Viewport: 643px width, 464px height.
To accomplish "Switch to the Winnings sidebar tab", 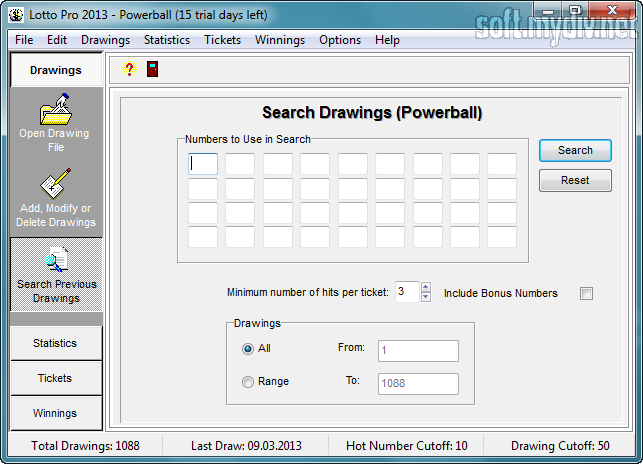I will pyautogui.click(x=56, y=413).
